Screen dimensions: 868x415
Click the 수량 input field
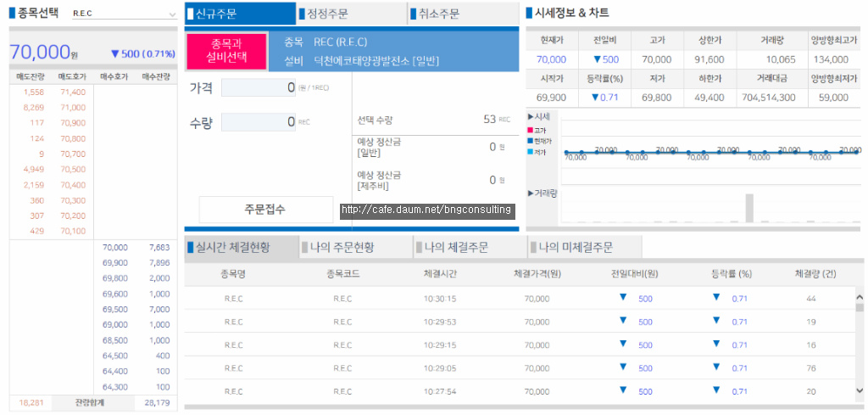(x=259, y=122)
